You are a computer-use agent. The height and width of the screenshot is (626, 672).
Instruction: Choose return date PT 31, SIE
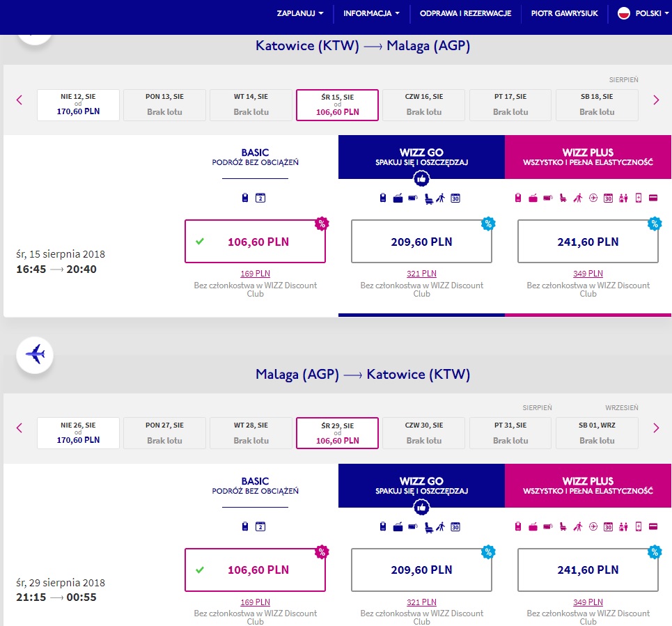510,433
